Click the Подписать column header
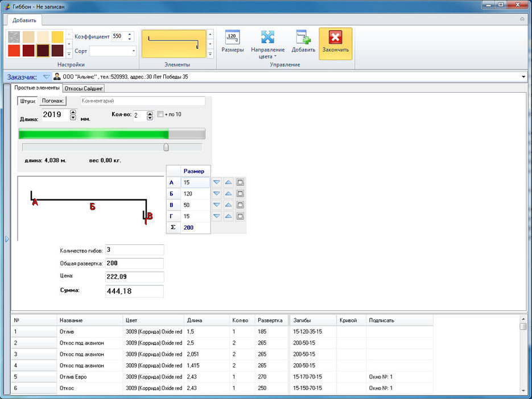Viewport: 532px width, 399px height. coord(399,321)
